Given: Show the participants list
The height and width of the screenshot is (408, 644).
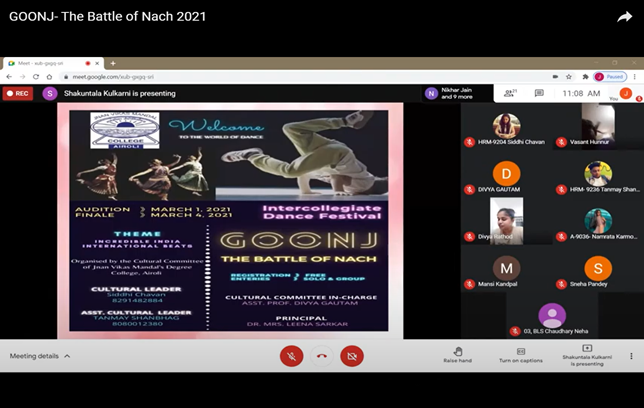Looking at the screenshot, I should [x=510, y=93].
